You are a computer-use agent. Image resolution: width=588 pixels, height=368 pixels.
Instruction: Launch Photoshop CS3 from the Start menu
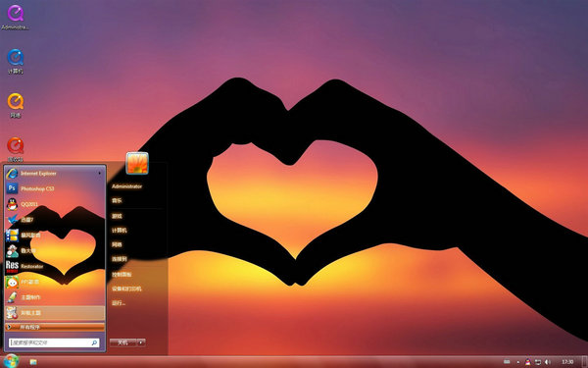coord(55,188)
